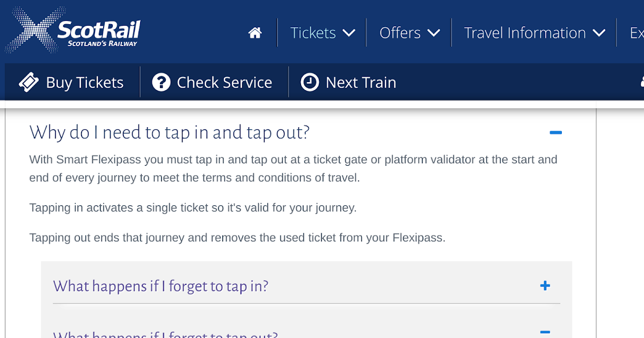Image resolution: width=644 pixels, height=338 pixels.
Task: Open the home page via house icon
Action: [x=255, y=32]
